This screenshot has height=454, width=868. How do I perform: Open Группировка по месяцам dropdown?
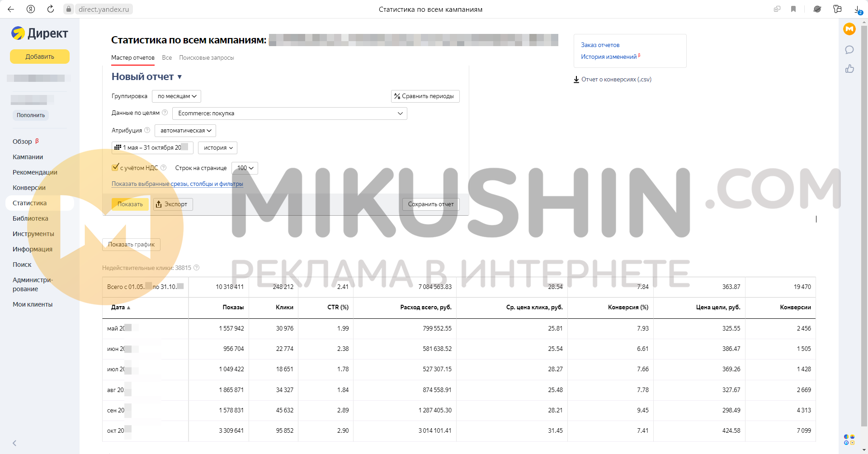(x=177, y=96)
